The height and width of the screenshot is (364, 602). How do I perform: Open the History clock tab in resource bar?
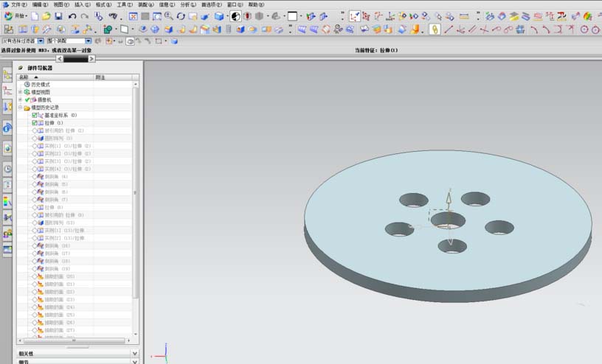(7, 168)
